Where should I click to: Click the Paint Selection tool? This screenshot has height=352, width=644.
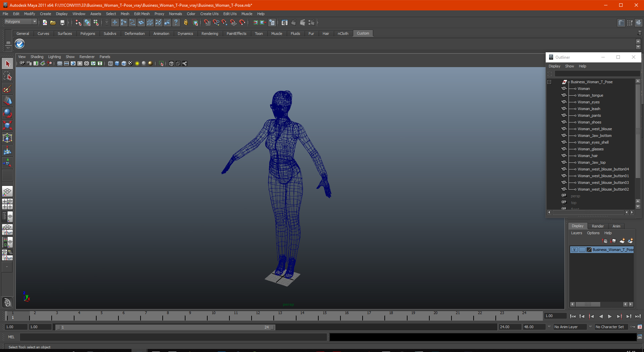(7, 89)
